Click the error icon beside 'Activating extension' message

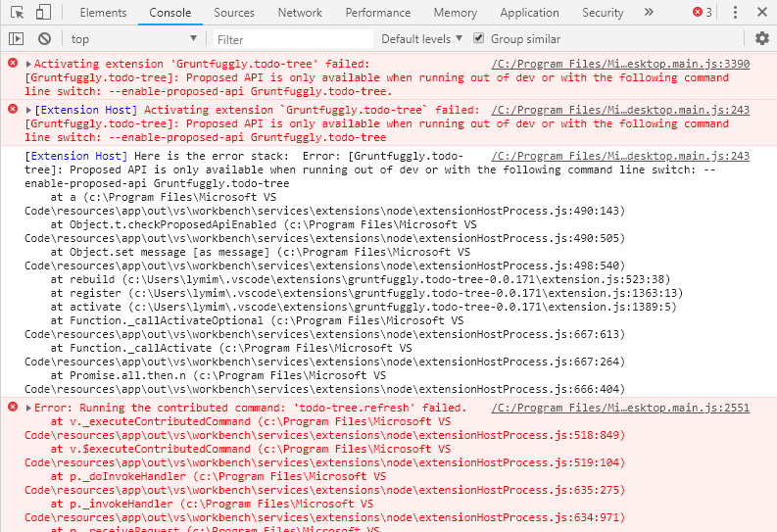pyautogui.click(x=13, y=63)
